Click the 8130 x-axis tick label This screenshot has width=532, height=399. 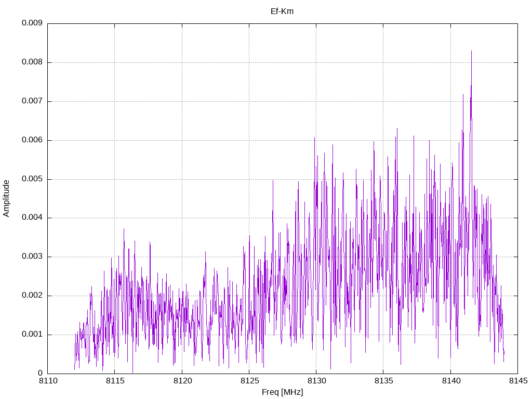[x=316, y=381]
